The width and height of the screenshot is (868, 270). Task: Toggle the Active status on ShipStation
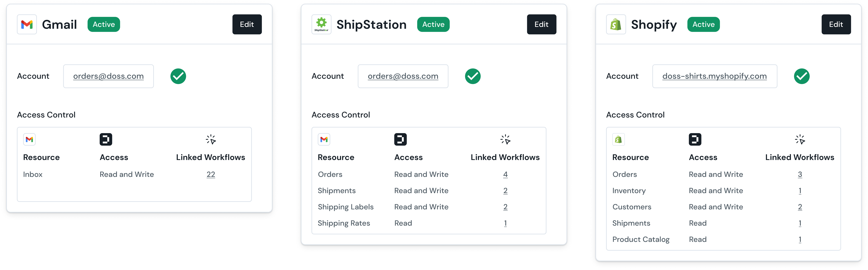pyautogui.click(x=433, y=24)
